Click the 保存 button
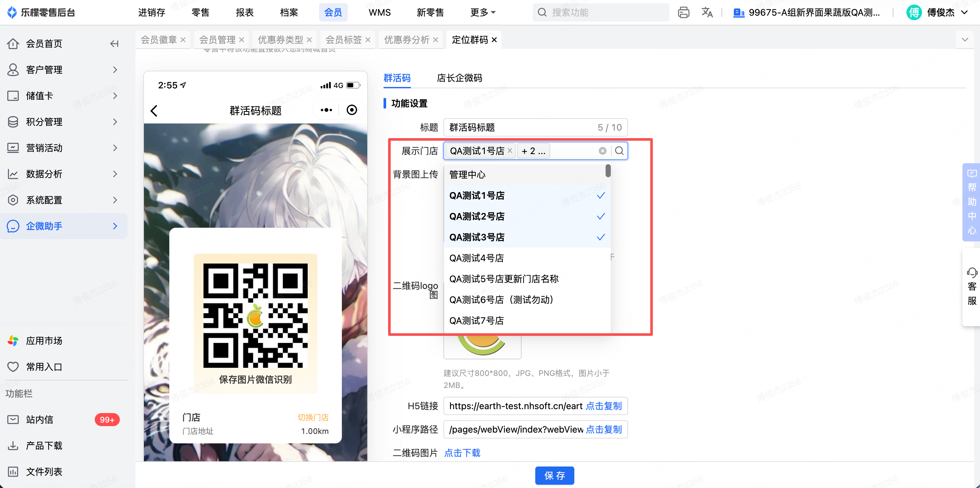This screenshot has width=980, height=488. click(x=554, y=475)
